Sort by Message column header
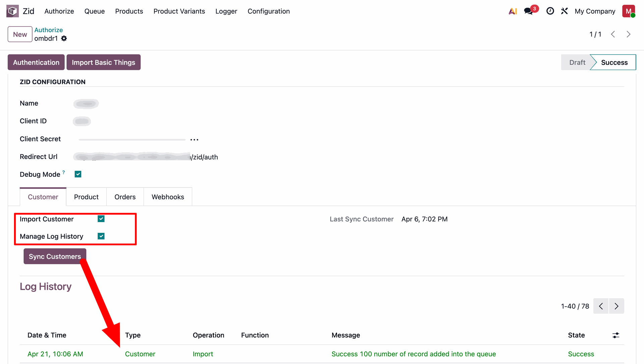 pos(346,335)
